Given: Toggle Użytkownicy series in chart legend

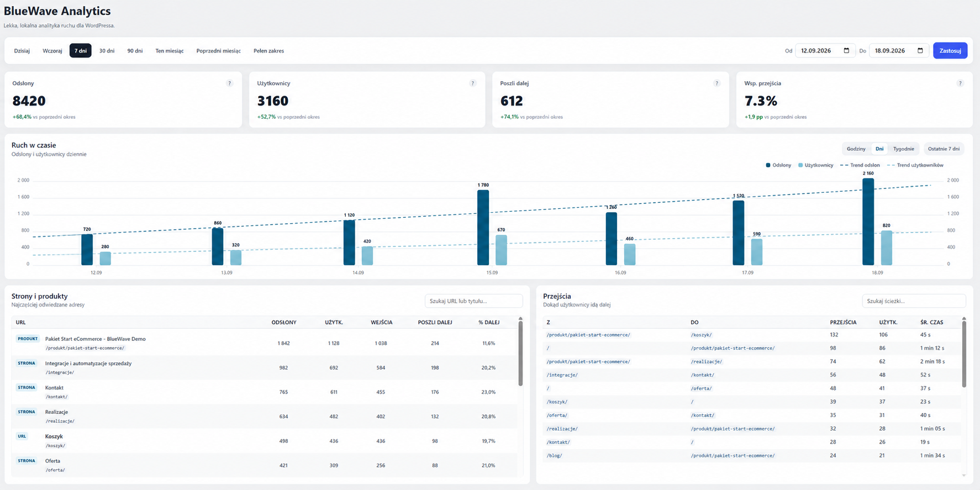Looking at the screenshot, I should pos(815,165).
